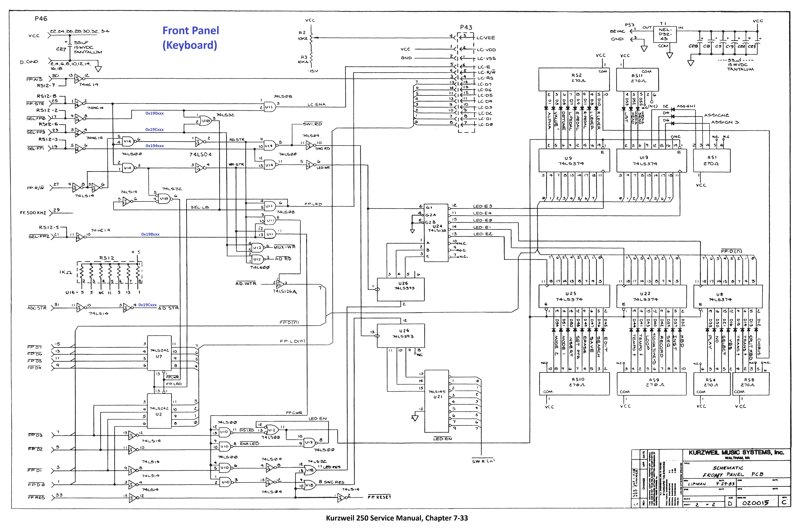Click the blue 0x198xxx address label

(150, 234)
